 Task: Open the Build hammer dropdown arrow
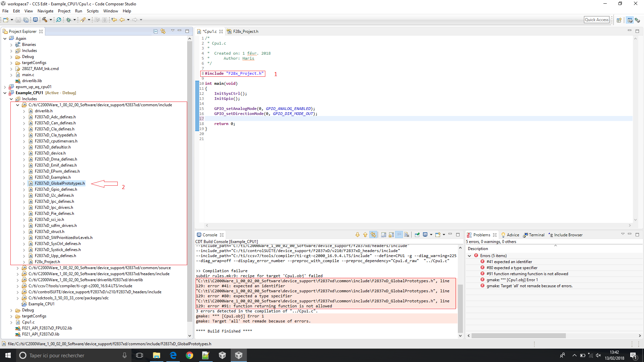(51, 20)
